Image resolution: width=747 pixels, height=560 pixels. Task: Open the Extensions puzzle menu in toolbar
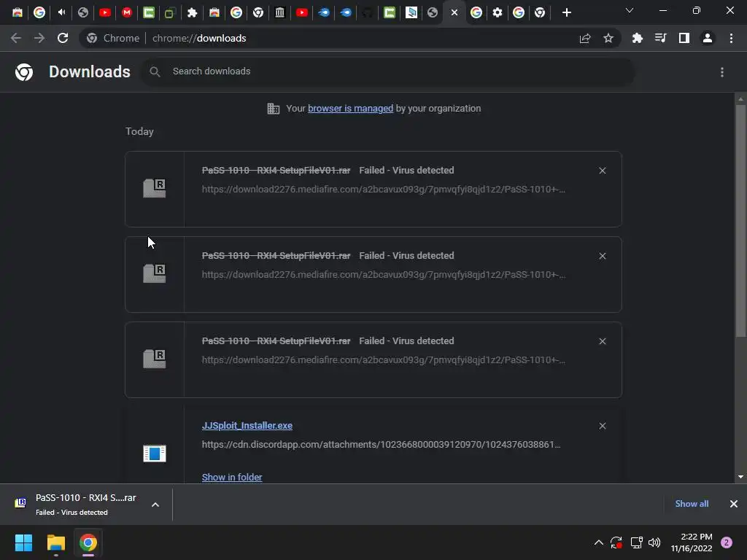[x=638, y=39]
